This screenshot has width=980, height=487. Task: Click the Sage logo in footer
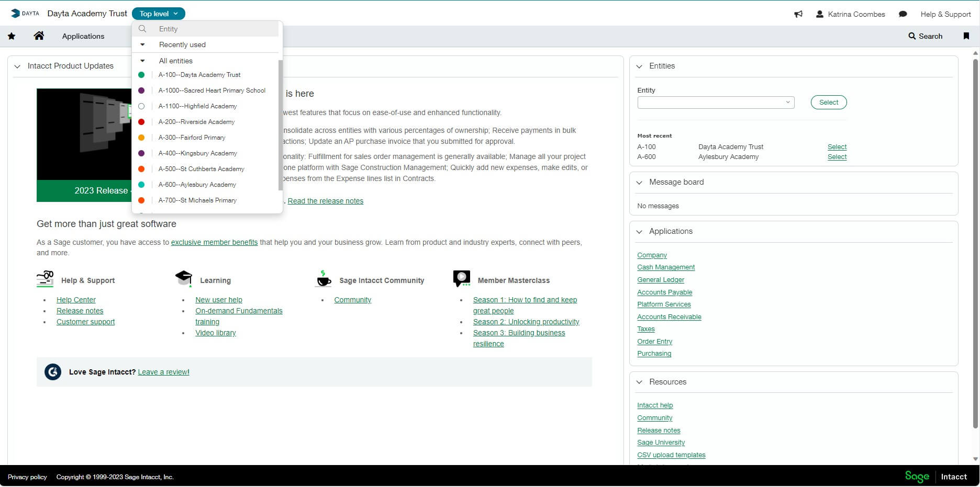click(x=917, y=477)
